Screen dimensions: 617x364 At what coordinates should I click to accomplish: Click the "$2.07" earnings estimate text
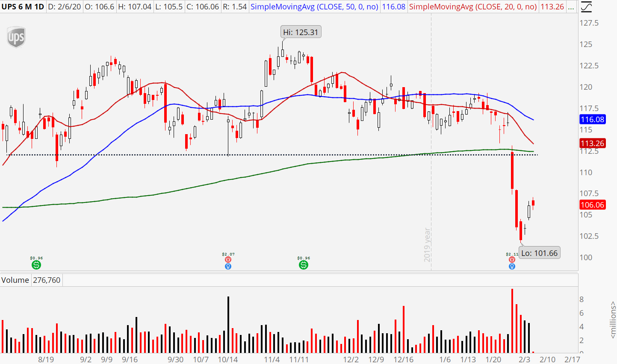[x=228, y=254]
